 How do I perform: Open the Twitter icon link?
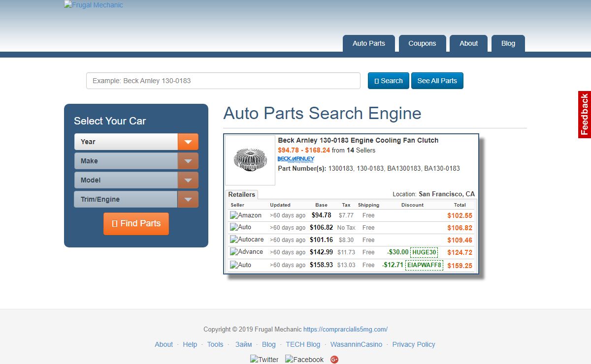(x=264, y=360)
